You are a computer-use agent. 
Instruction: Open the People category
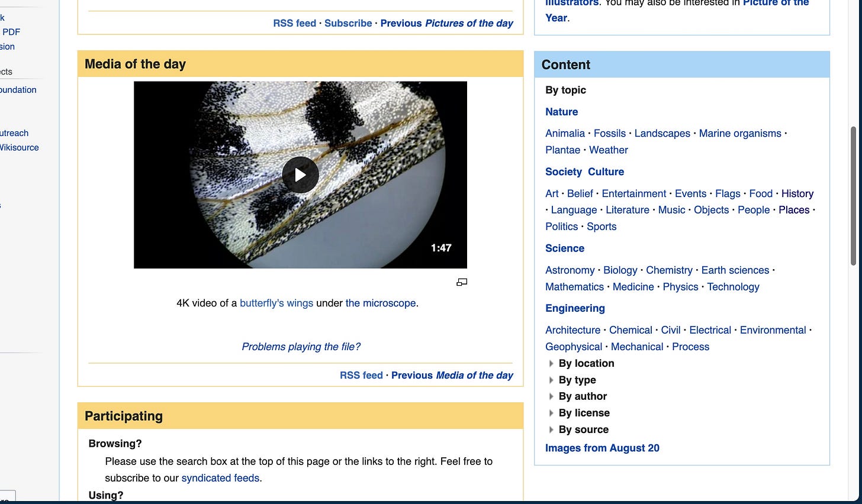click(x=754, y=210)
